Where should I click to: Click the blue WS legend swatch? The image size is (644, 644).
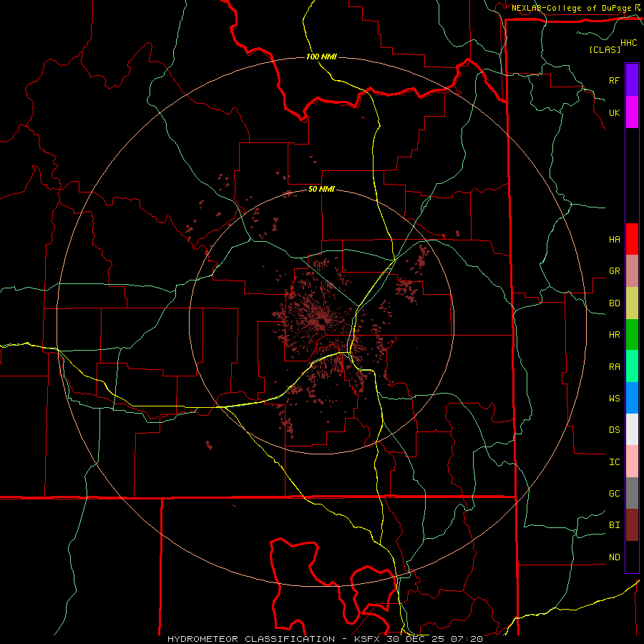coord(632,398)
